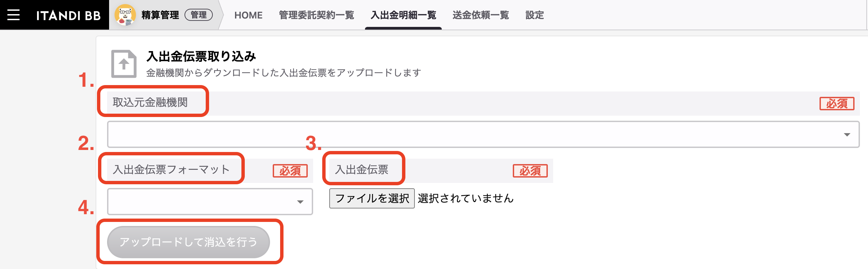Click the ファイルを選択 button
Viewport: 868px width, 269px height.
coord(372,198)
